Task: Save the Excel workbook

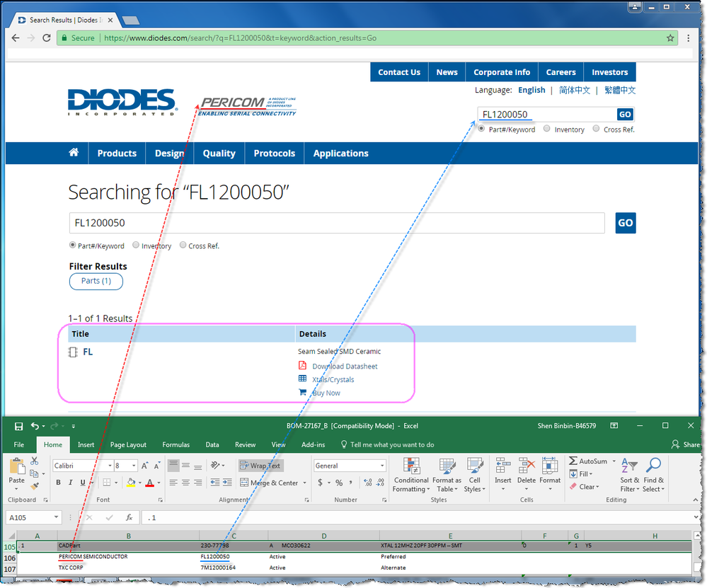Action: pyautogui.click(x=18, y=426)
